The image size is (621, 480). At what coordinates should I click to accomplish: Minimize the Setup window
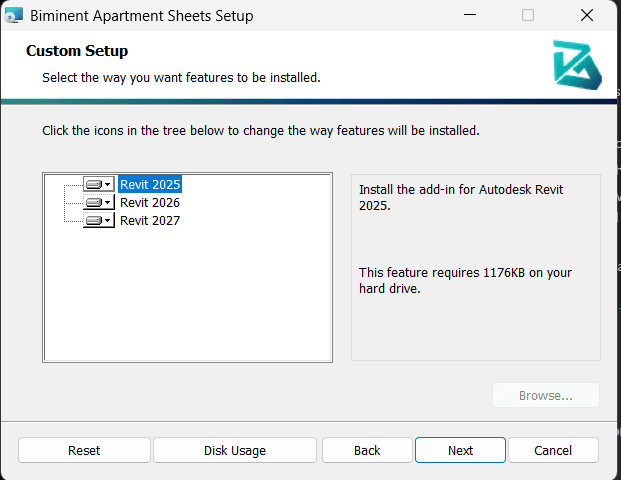470,15
